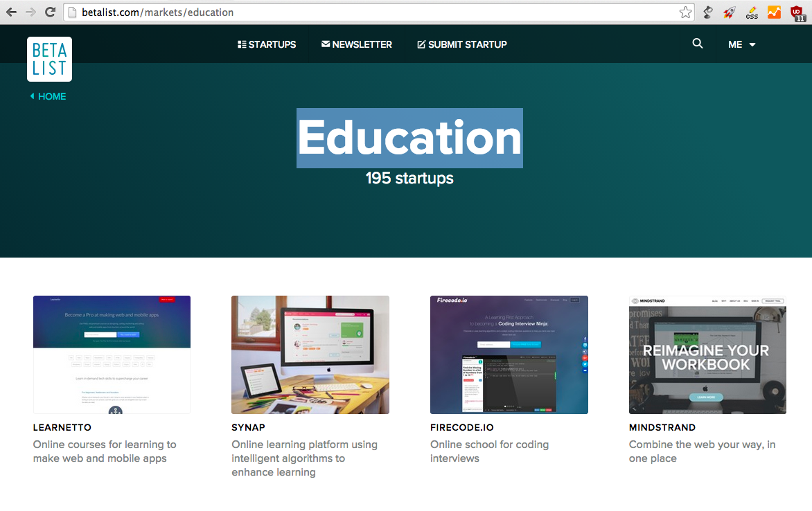Open the Firecode.io preview thumbnail
The width and height of the screenshot is (812, 511).
point(509,355)
